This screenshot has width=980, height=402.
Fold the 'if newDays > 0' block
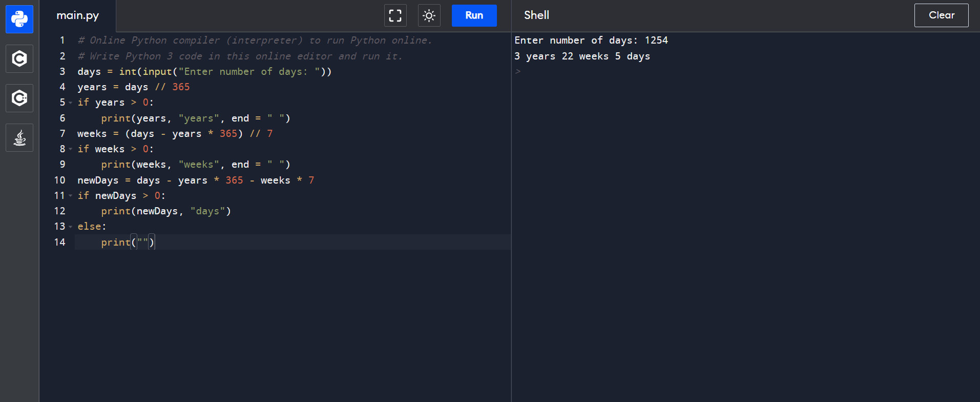pos(71,196)
